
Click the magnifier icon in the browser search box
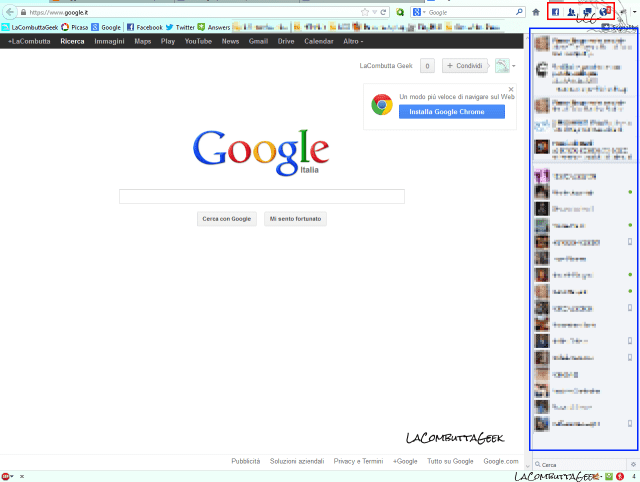click(x=519, y=12)
